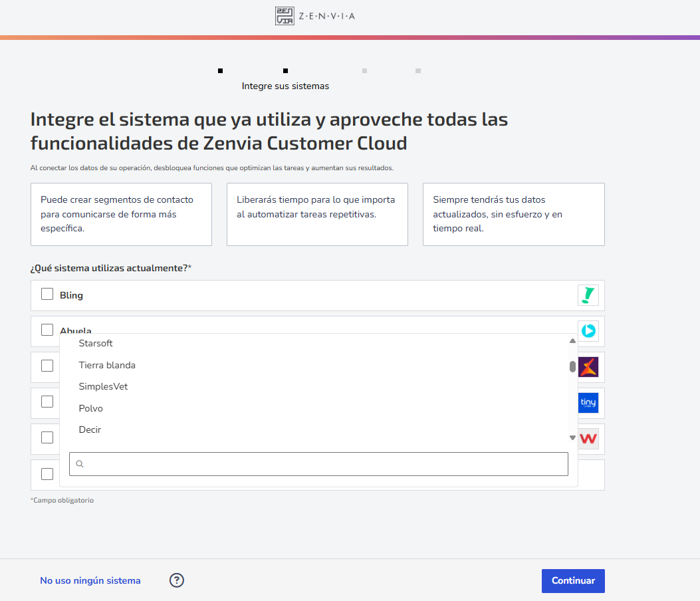
Task: Tick the last checkbox in the list
Action: point(47,474)
